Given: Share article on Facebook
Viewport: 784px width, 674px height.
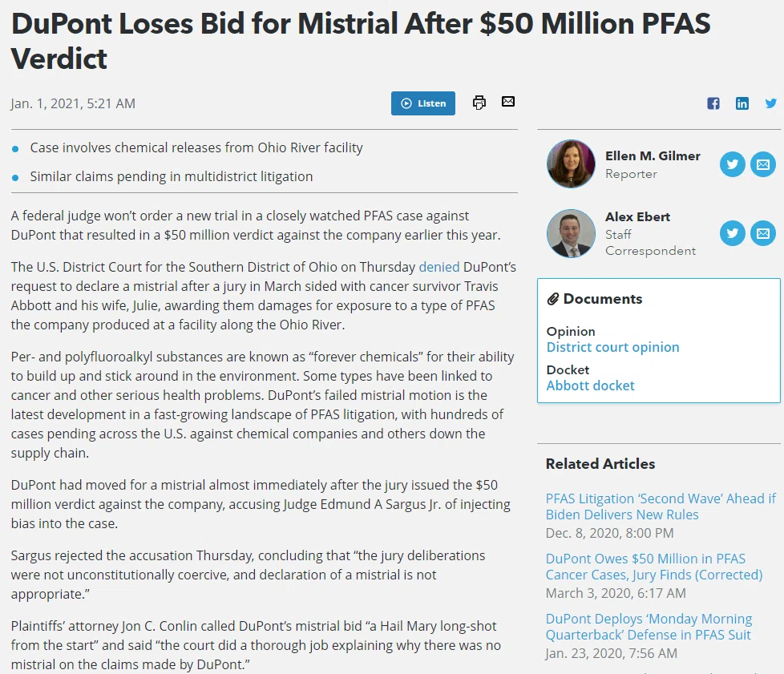Looking at the screenshot, I should point(713,103).
